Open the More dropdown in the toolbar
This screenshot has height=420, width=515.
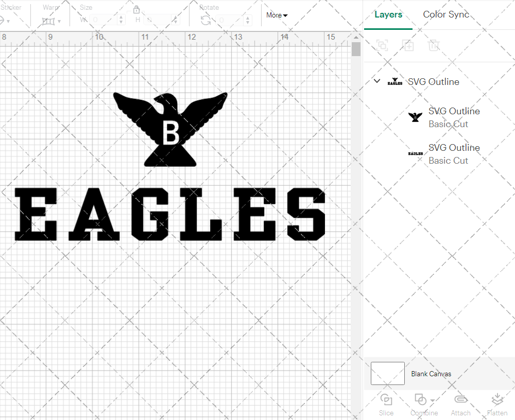click(x=276, y=15)
